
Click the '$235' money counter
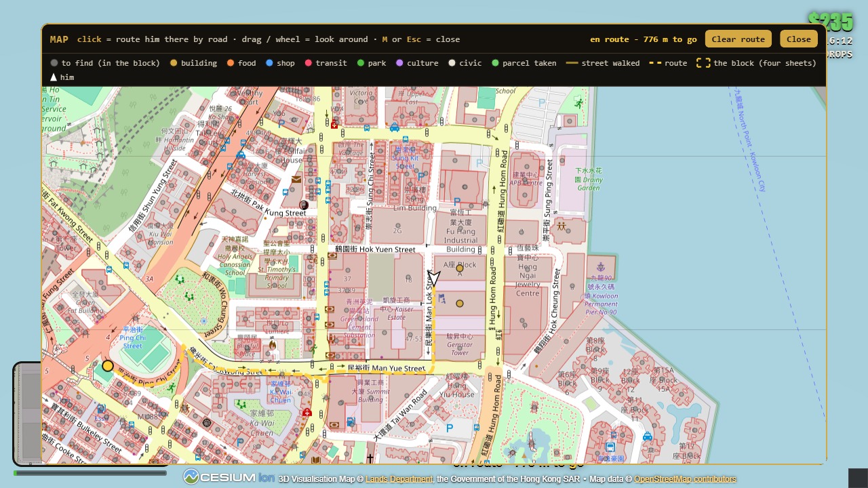(830, 22)
